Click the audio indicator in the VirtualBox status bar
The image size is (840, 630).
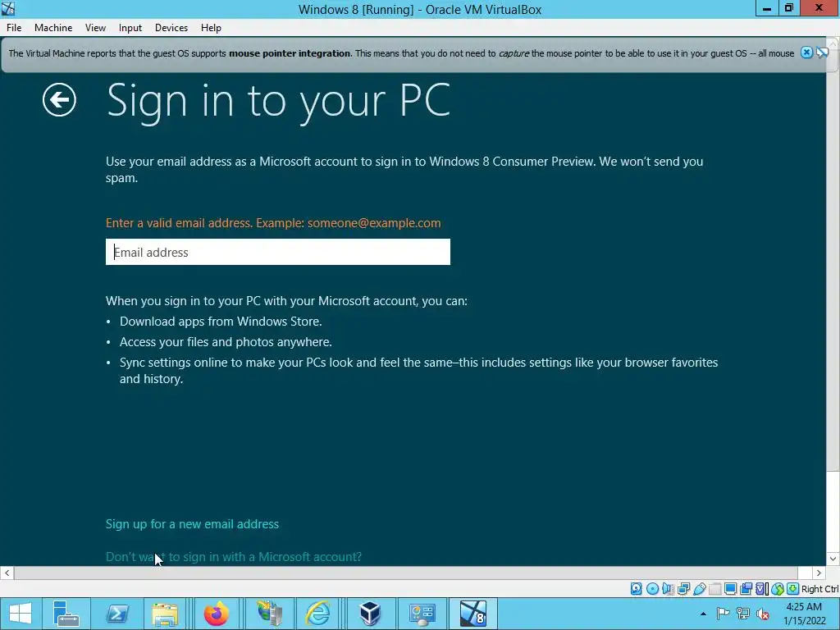(x=668, y=589)
